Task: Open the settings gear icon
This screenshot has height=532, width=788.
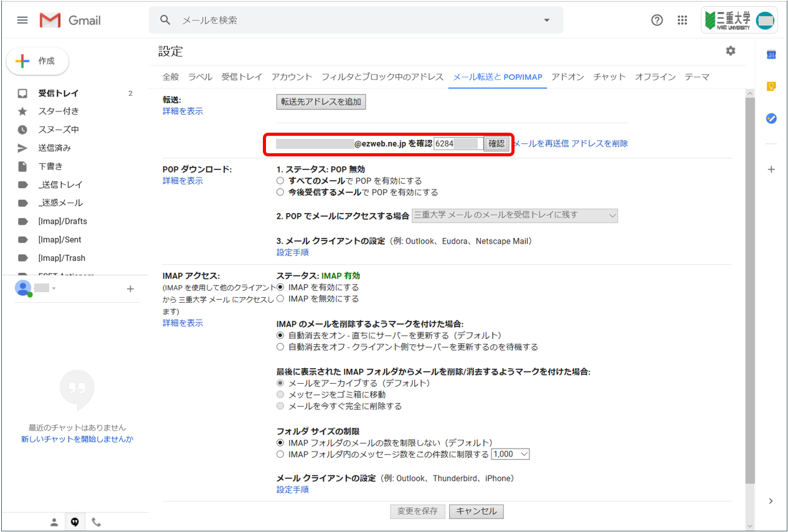Action: click(x=731, y=51)
